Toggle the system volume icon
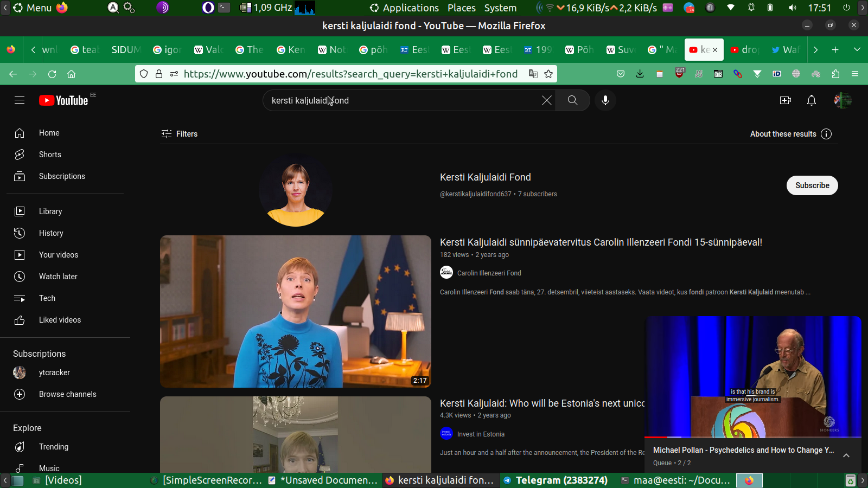 coord(793,8)
